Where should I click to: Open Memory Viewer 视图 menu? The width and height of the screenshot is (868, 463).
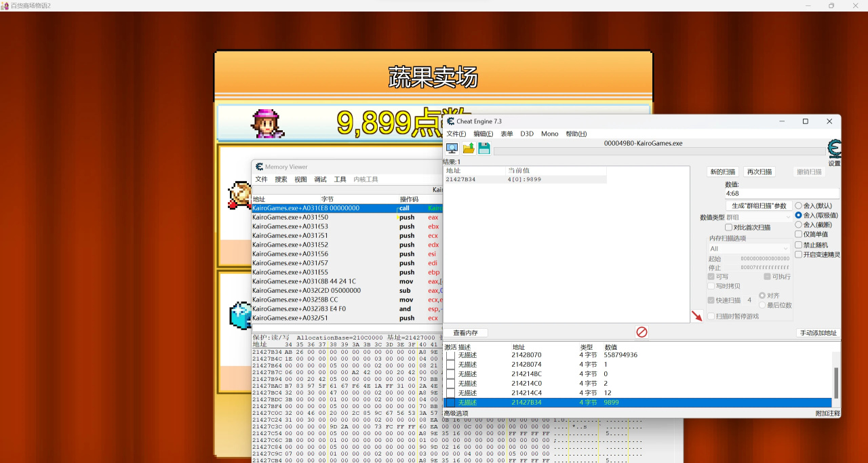300,180
